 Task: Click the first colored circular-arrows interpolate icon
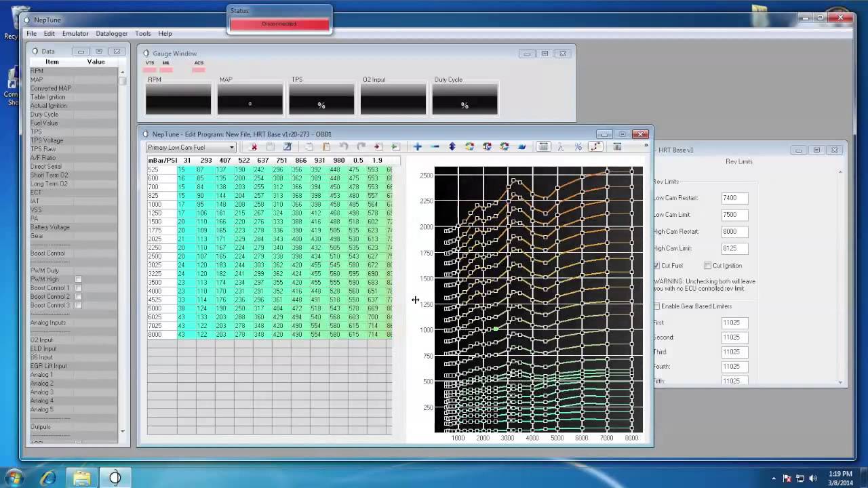(x=469, y=146)
